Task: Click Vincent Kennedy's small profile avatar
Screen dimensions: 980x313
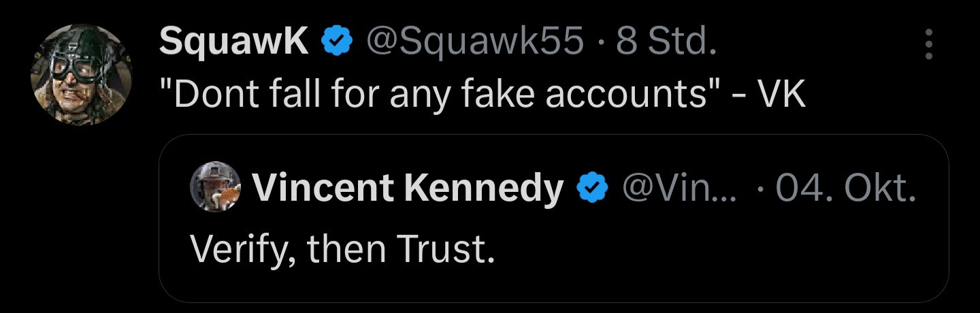Action: click(x=215, y=188)
